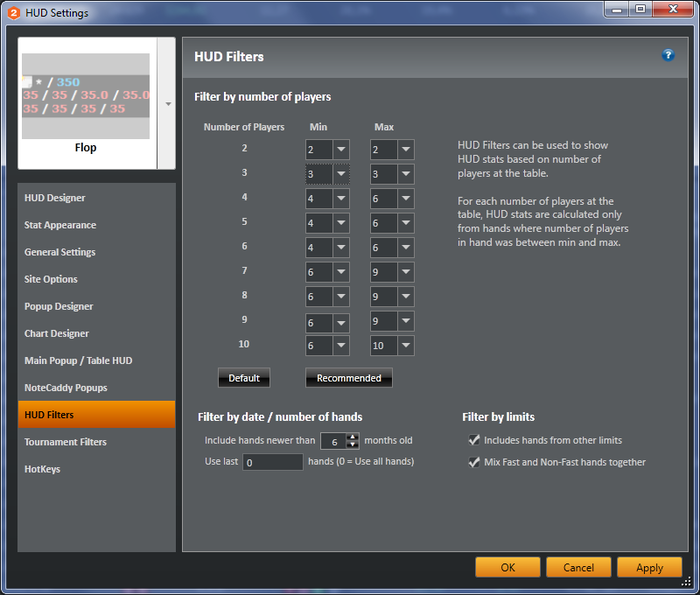The image size is (700, 595).
Task: Click the Use last hands field
Action: (x=273, y=462)
